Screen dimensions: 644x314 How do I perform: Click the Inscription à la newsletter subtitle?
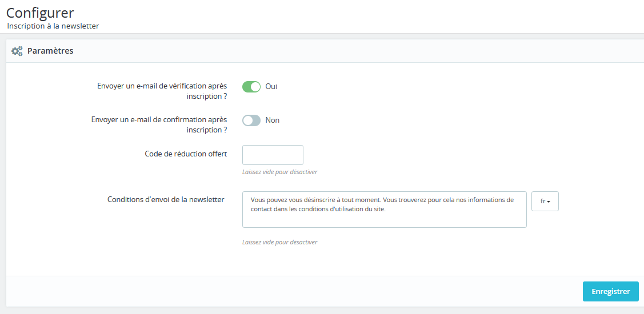coord(53,26)
